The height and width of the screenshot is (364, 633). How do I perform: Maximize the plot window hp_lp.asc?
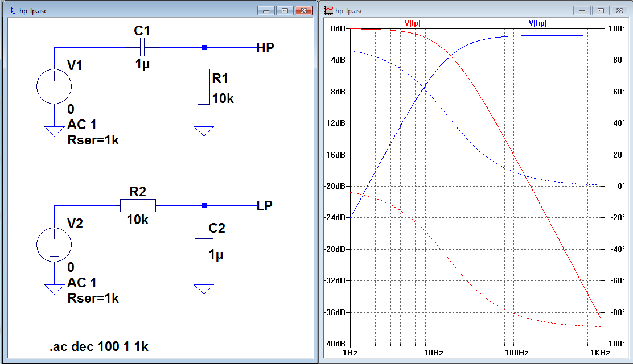click(x=601, y=10)
